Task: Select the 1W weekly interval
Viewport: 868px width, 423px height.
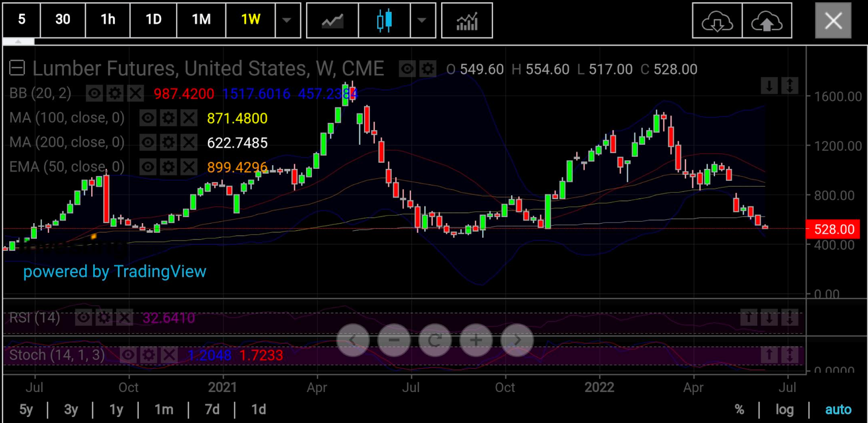Action: [251, 20]
